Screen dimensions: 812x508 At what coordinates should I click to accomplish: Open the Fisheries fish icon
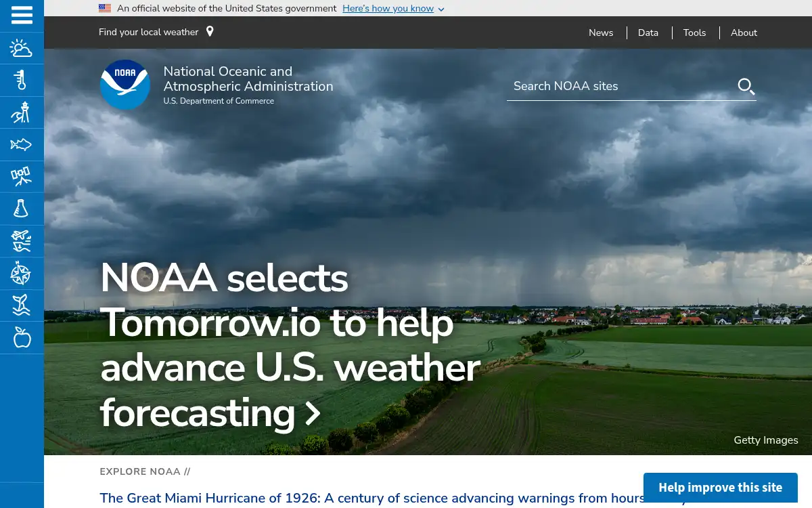pyautogui.click(x=22, y=144)
